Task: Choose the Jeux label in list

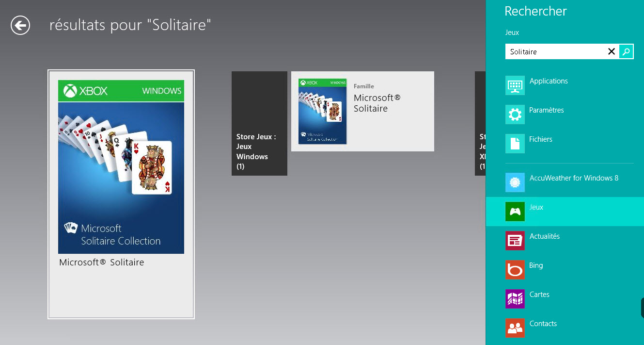Action: coord(536,207)
